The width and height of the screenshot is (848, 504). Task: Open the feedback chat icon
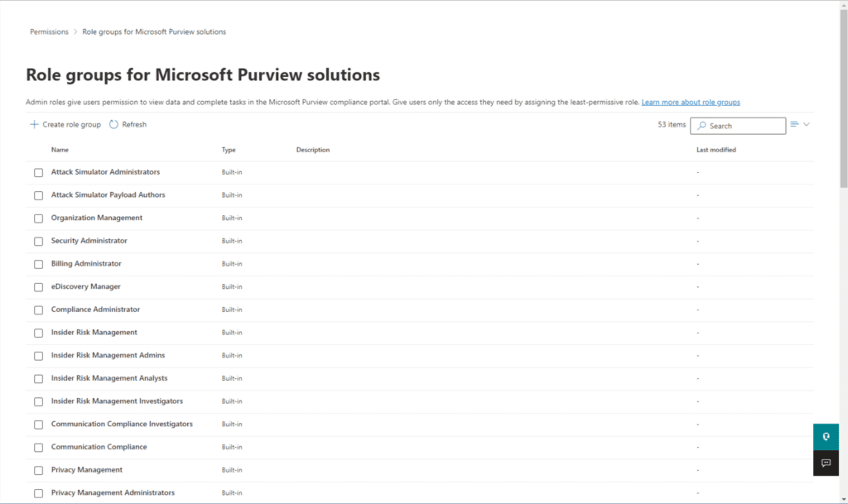(x=826, y=463)
